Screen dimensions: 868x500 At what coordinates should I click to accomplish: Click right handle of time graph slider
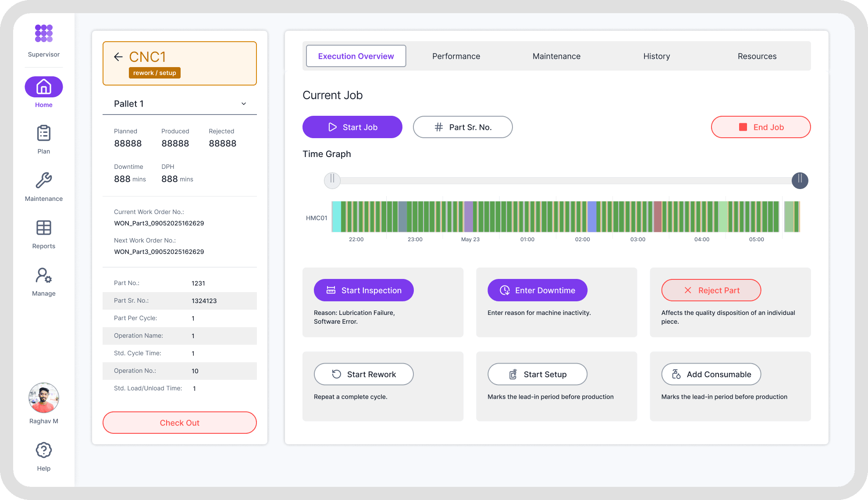(800, 180)
